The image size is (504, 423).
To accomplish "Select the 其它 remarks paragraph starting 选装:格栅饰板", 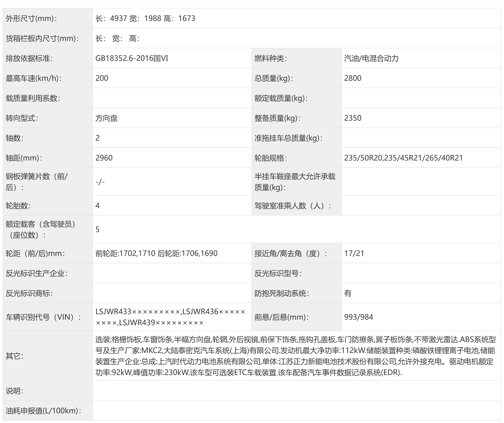I will pyautogui.click(x=296, y=356).
